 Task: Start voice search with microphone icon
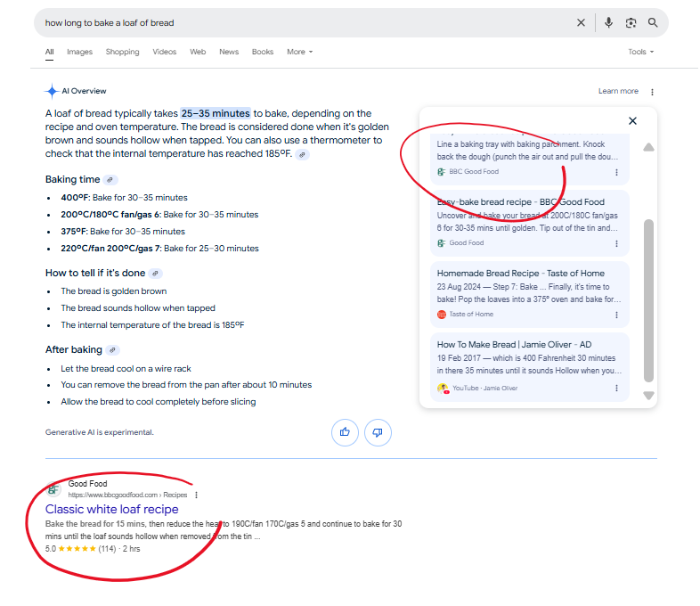point(608,22)
